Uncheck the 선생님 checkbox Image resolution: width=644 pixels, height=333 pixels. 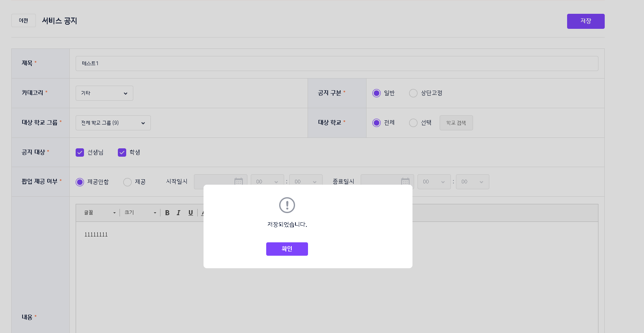click(80, 153)
